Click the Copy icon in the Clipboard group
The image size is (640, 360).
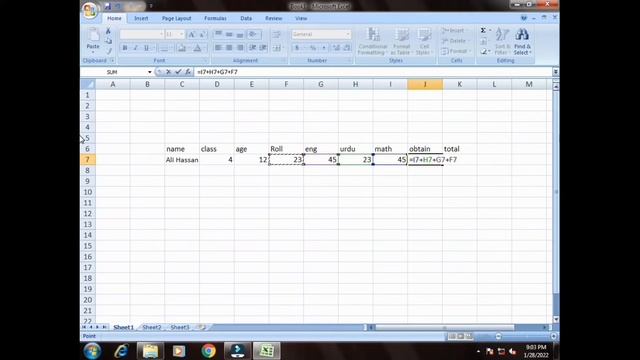click(108, 41)
